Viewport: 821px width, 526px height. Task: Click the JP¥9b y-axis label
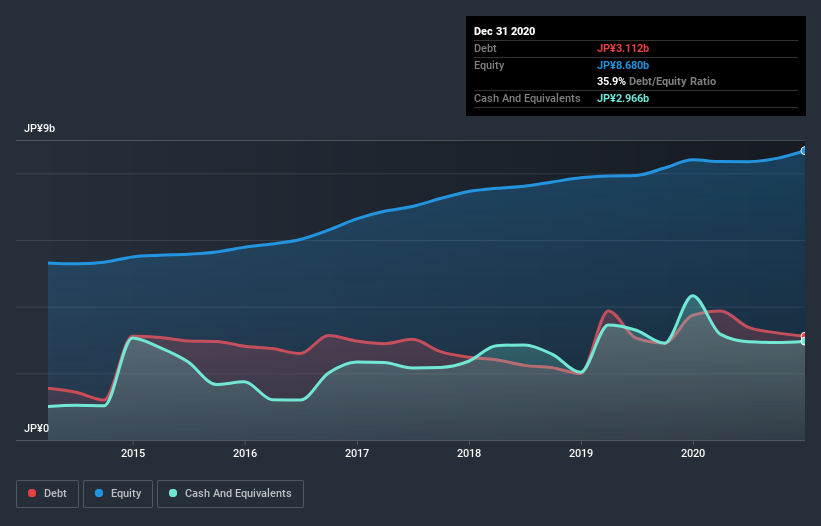click(x=39, y=129)
